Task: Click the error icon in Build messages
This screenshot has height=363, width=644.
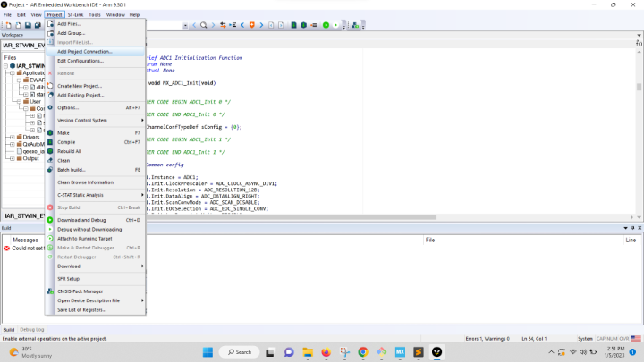Action: (6, 249)
